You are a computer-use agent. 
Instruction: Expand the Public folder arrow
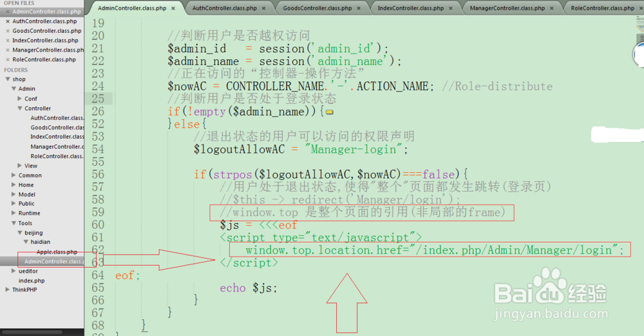[x=14, y=204]
